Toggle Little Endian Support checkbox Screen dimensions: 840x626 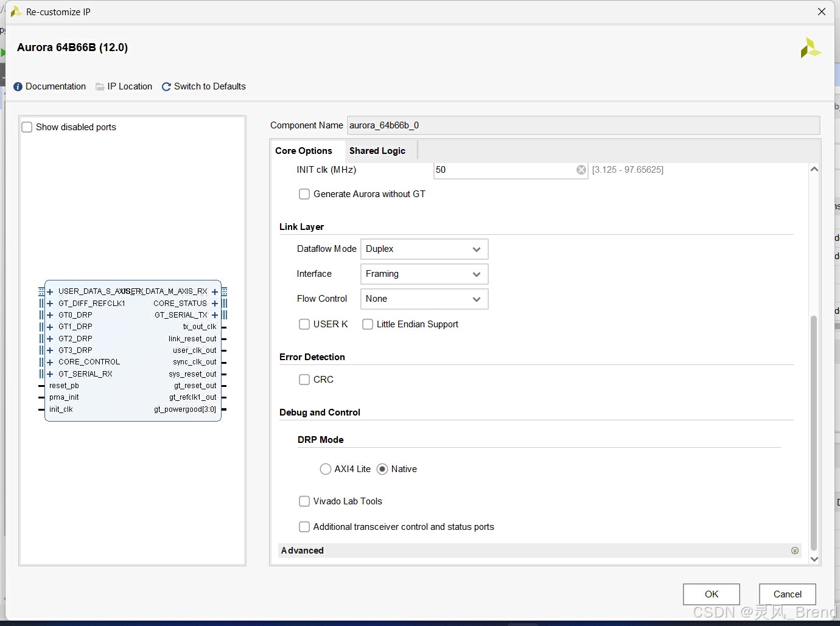point(368,324)
